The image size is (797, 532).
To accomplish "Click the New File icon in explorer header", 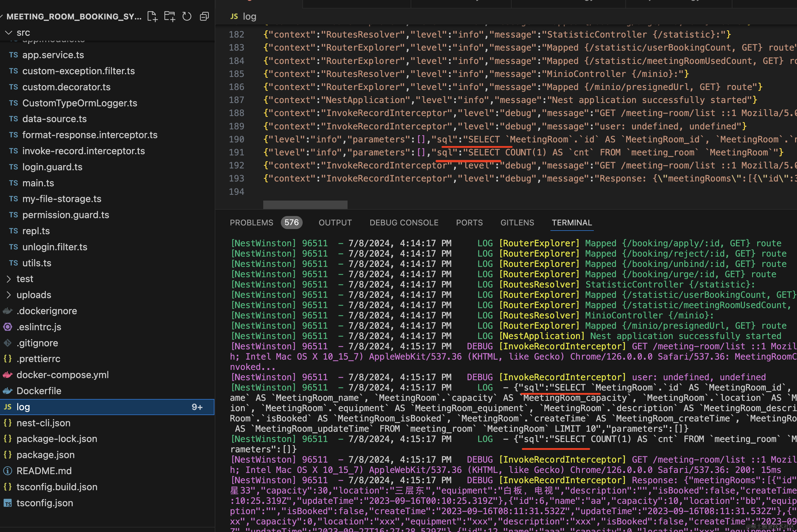I will click(x=152, y=16).
